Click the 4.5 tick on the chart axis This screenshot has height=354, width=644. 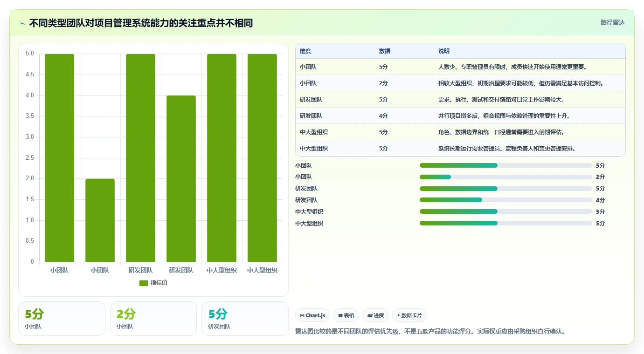(29, 75)
